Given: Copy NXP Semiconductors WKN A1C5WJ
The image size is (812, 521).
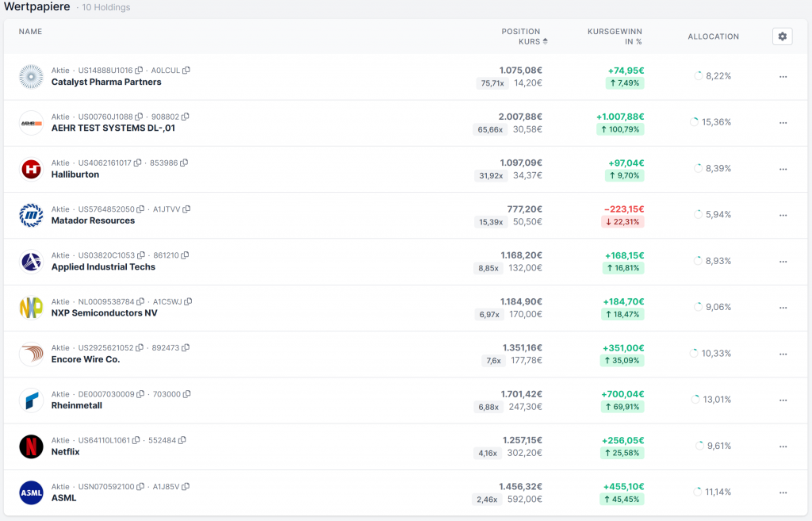Looking at the screenshot, I should [x=188, y=301].
